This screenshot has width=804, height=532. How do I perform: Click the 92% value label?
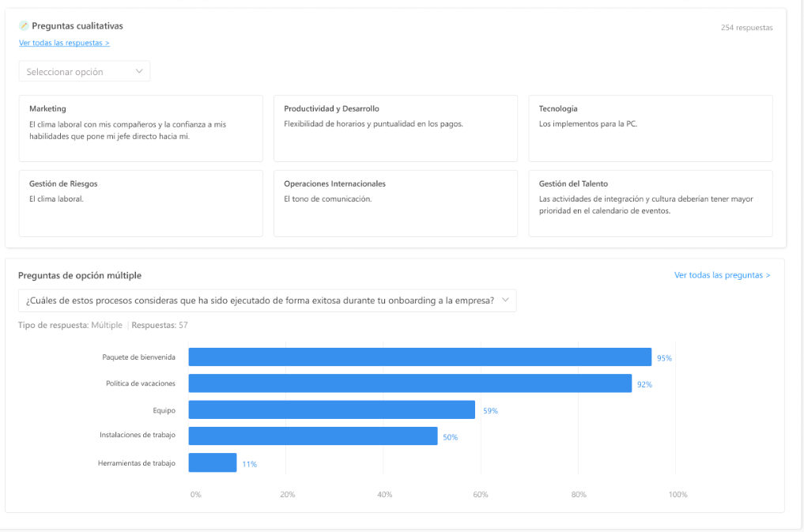644,384
